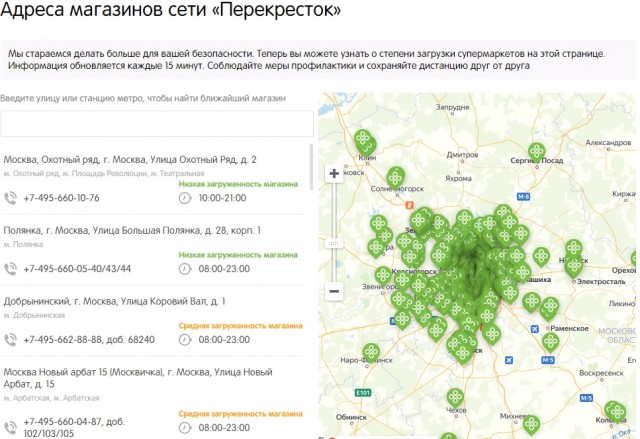The image size is (640, 439).
Task: Click phone number +7-495-660-05-40/43/44
Action: (x=77, y=269)
